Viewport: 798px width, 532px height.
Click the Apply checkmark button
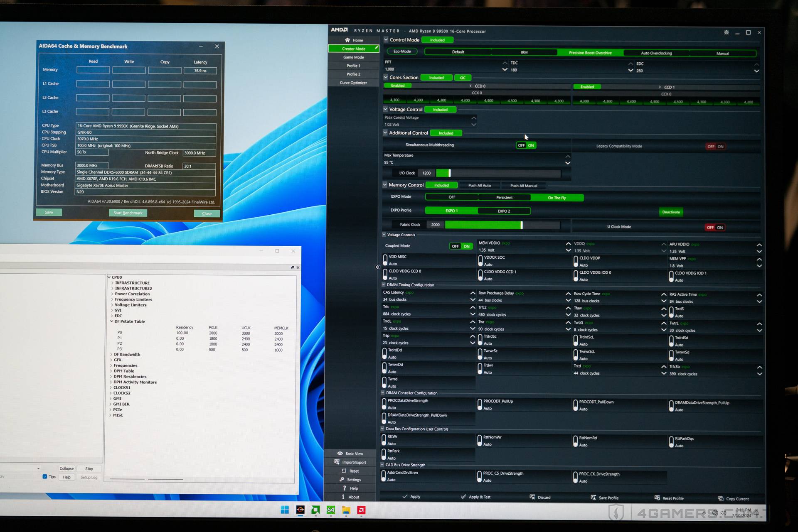pyautogui.click(x=411, y=497)
